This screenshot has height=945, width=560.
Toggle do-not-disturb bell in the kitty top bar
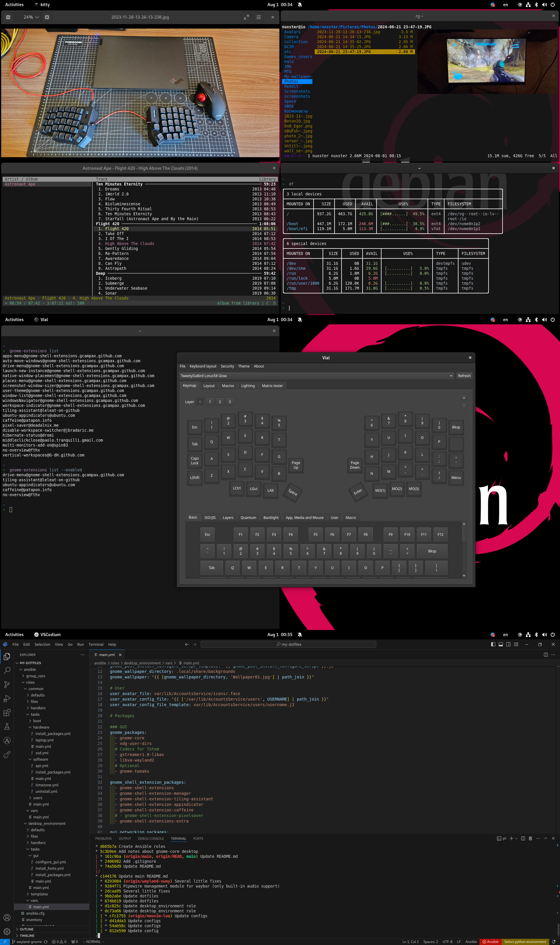[300, 5]
